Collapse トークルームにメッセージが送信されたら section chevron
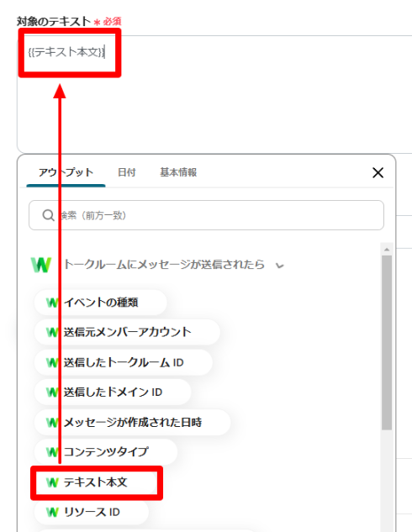Image resolution: width=412 pixels, height=532 pixels. point(280,266)
